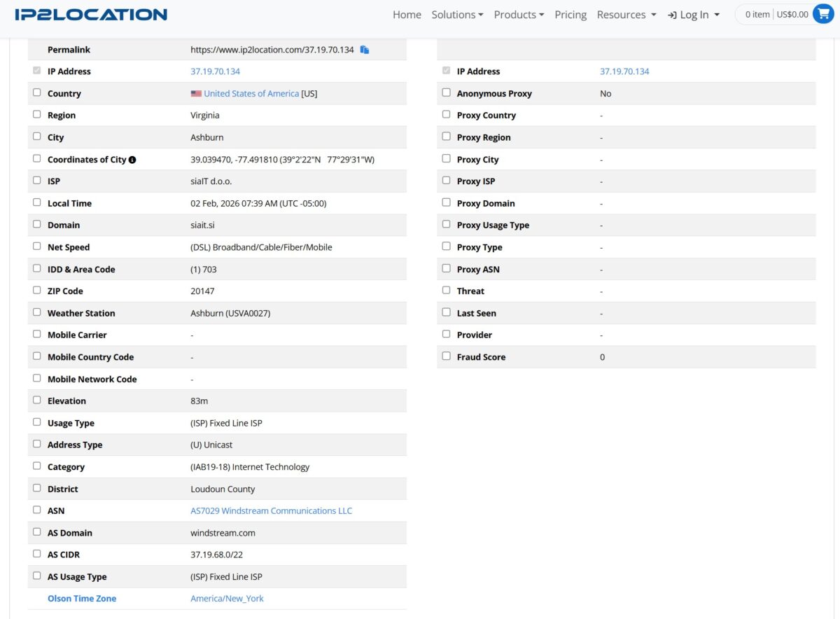
Task: Check the Anonymous Proxy checkbox
Action: click(x=446, y=92)
